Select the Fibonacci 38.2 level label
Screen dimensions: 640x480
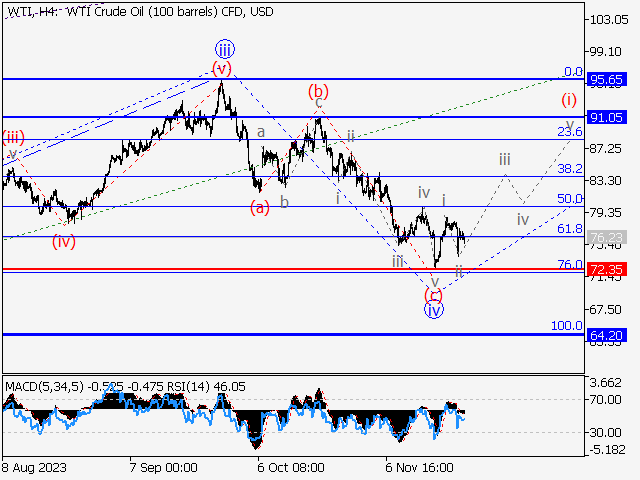pyautogui.click(x=570, y=169)
